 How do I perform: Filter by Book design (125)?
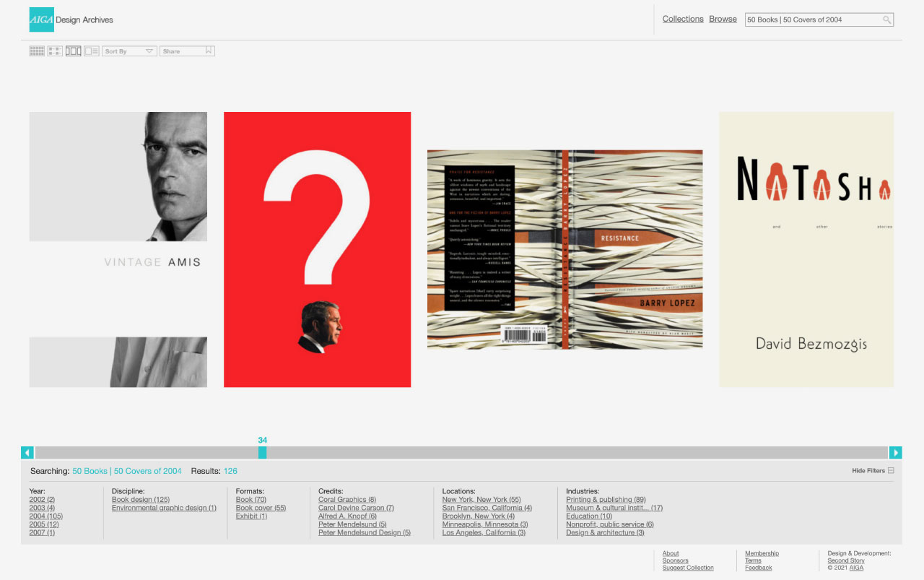point(141,500)
